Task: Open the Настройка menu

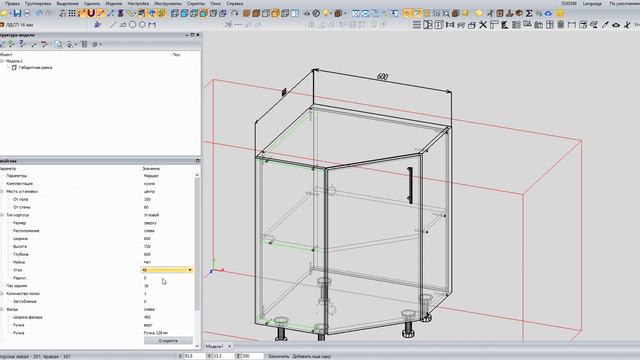Action: point(138,3)
